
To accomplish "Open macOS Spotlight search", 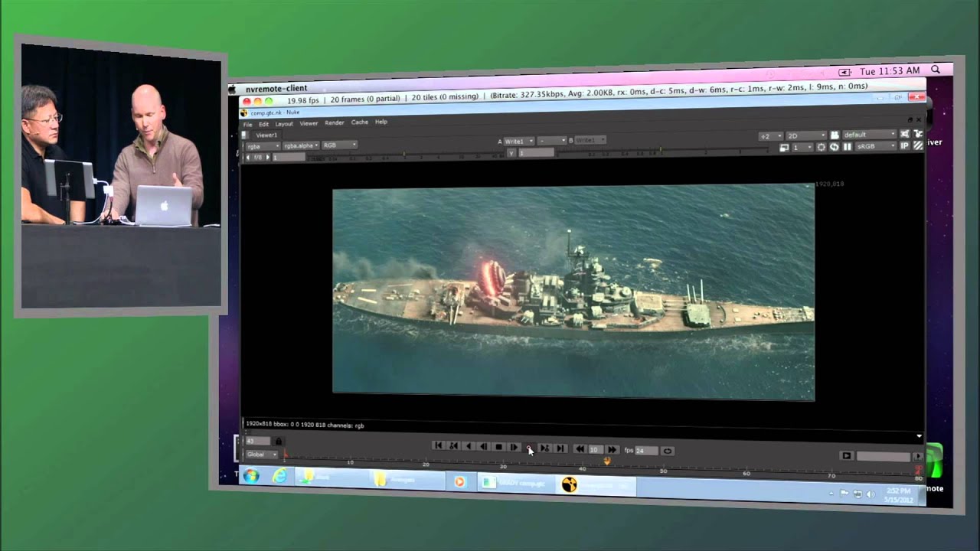I will [935, 70].
